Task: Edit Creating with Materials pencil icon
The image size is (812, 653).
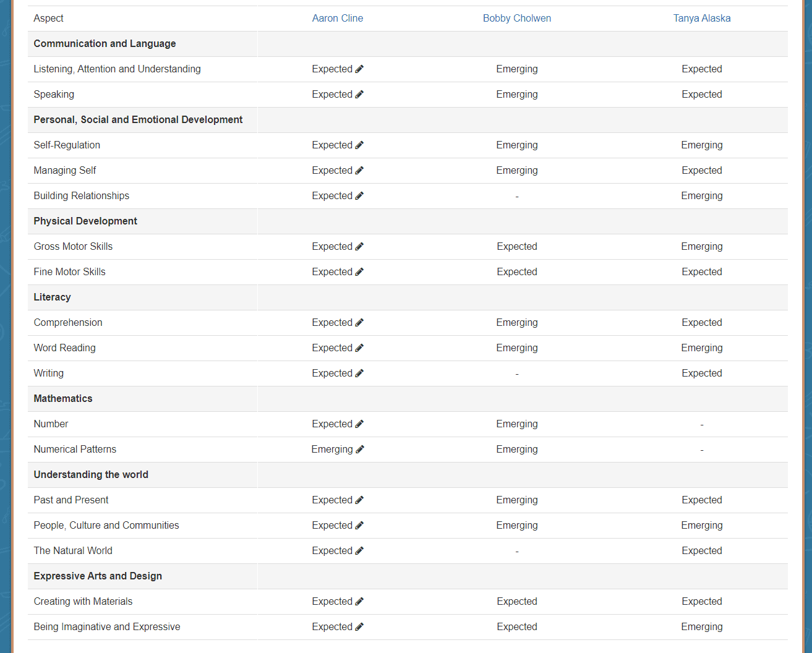Action: pyautogui.click(x=359, y=602)
